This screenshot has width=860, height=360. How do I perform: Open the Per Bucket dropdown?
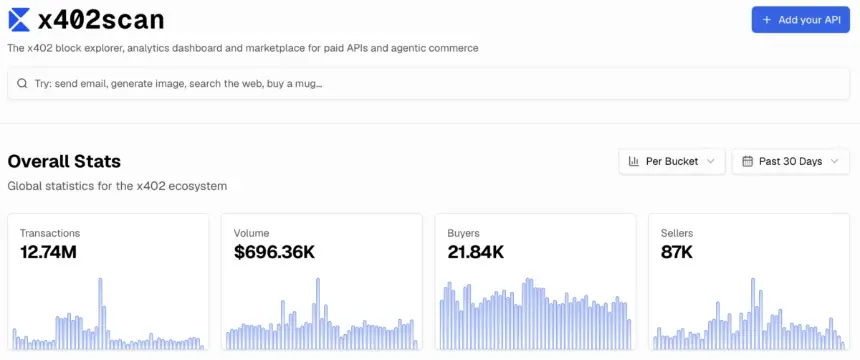coord(672,161)
